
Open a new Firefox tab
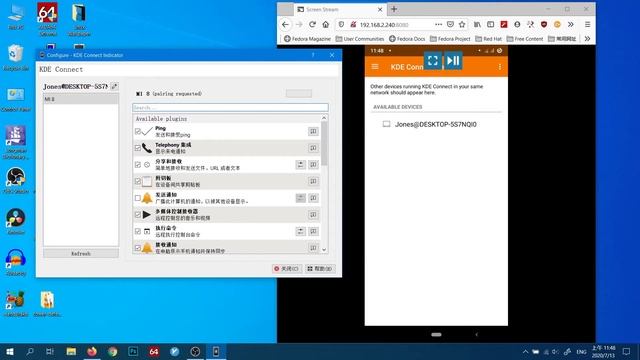[394, 9]
